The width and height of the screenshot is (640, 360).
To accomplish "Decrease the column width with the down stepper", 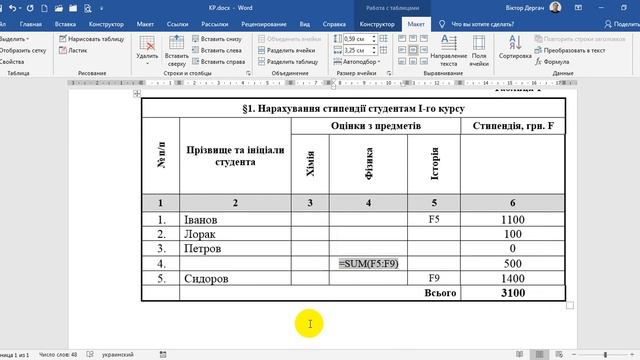I will coord(374,53).
